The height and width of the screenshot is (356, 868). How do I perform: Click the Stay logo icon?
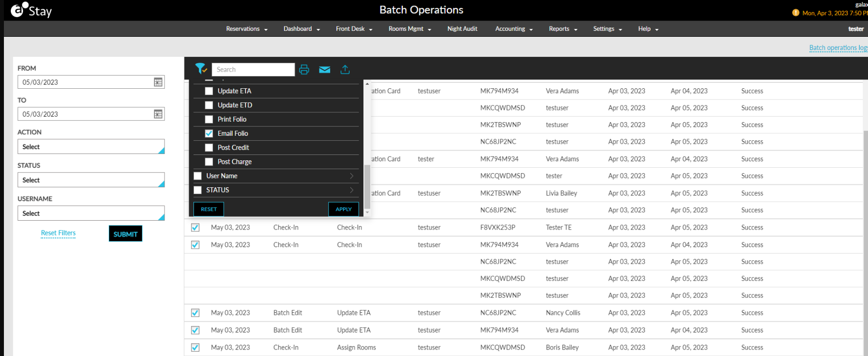point(18,10)
